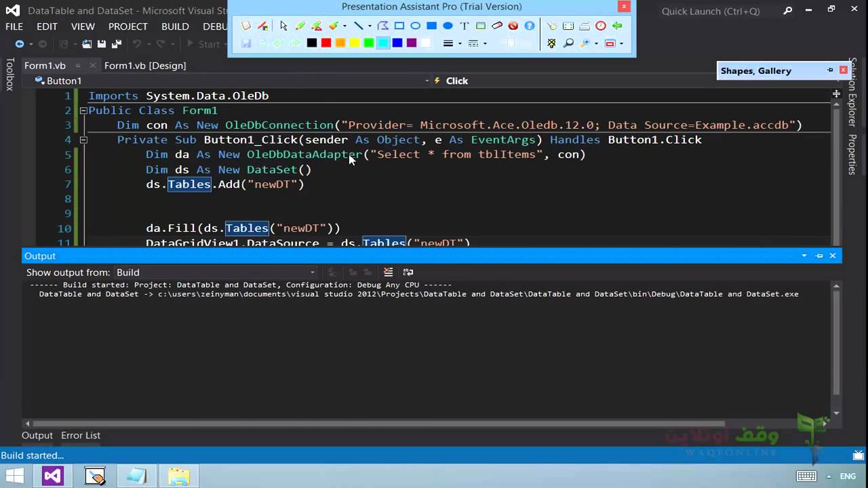
Task: Open the brush tool options arrow
Action: pyautogui.click(x=344, y=26)
